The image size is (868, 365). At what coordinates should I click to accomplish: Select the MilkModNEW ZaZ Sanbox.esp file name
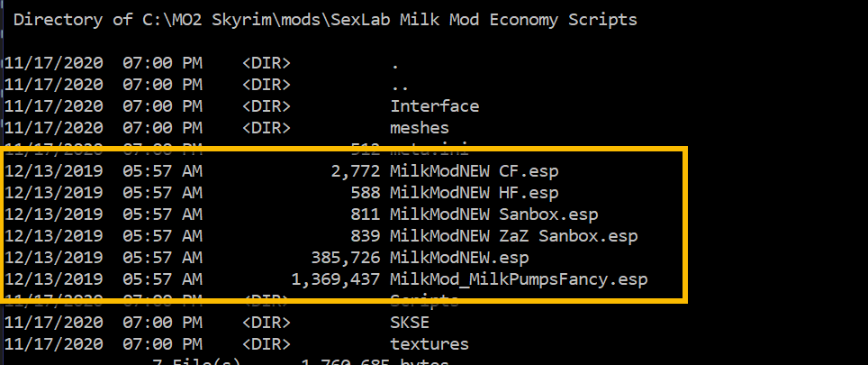pos(514,236)
